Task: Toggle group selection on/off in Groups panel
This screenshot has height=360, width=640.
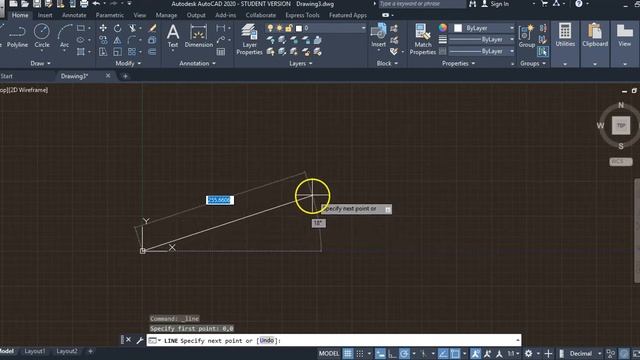Action: tap(542, 52)
